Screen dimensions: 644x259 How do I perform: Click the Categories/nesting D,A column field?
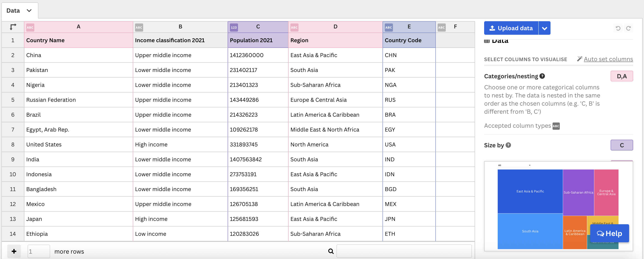(621, 76)
